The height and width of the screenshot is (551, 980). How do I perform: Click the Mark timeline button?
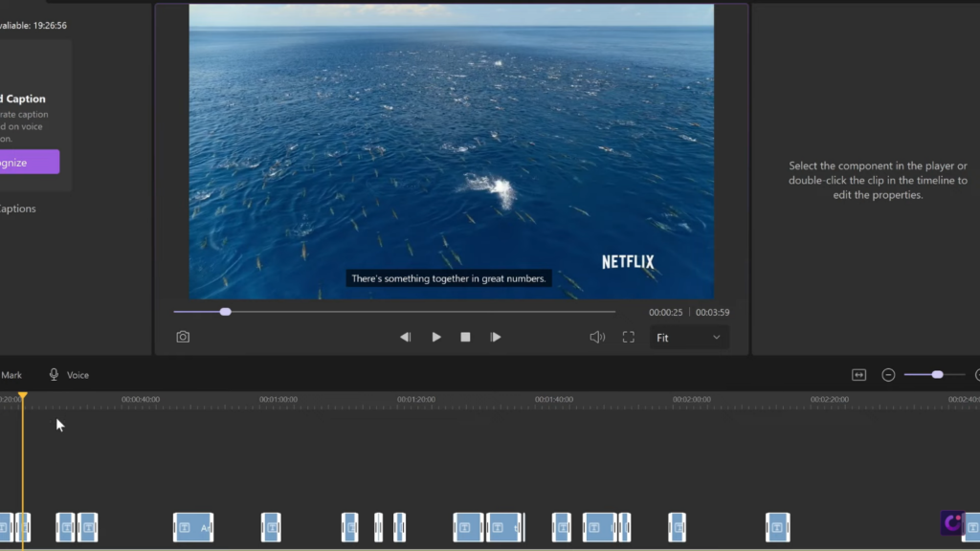tap(11, 375)
